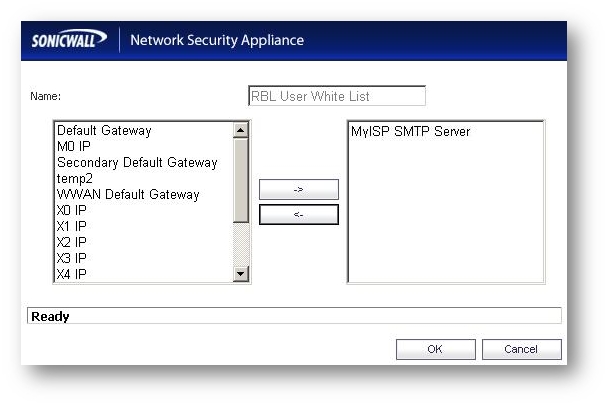Screen dimensions: 609x407
Task: Pick WWAN Default Gateway in the list
Action: 128,194
